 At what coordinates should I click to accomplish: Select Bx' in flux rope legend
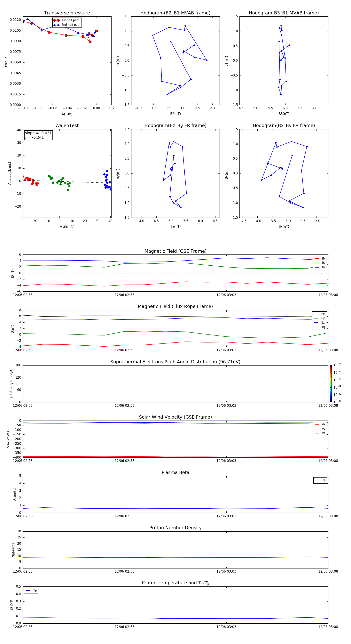point(320,314)
